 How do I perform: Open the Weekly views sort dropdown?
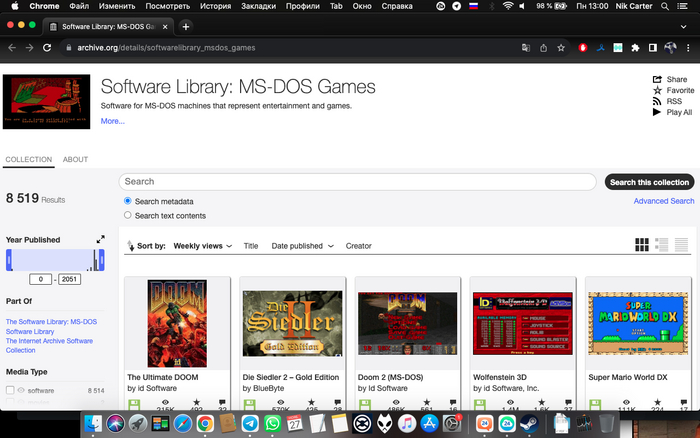pos(203,246)
